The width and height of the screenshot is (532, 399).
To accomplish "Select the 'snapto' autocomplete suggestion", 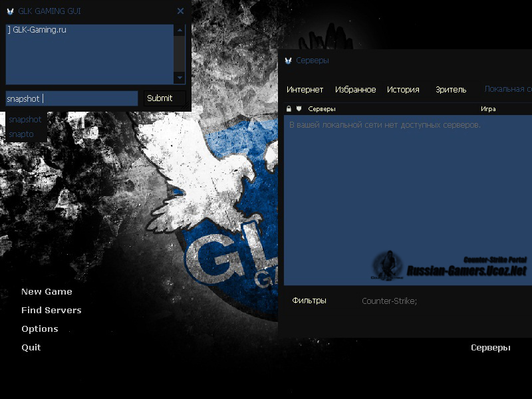I will click(21, 134).
